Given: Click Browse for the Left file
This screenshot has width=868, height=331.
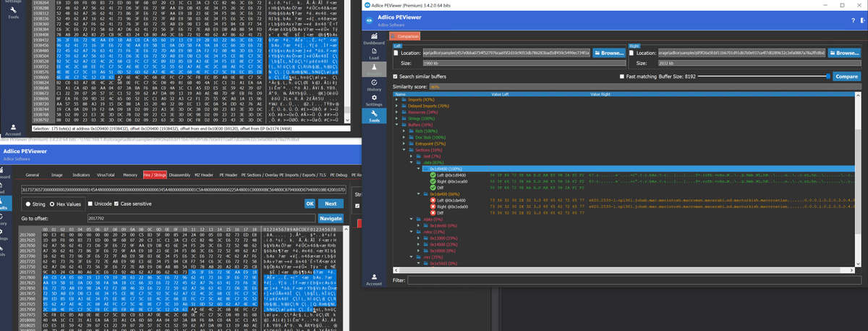Looking at the screenshot, I should coord(610,53).
